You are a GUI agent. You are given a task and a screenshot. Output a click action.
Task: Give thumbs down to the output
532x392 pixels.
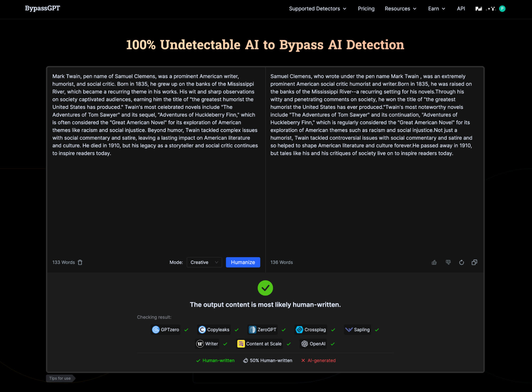[x=448, y=262]
